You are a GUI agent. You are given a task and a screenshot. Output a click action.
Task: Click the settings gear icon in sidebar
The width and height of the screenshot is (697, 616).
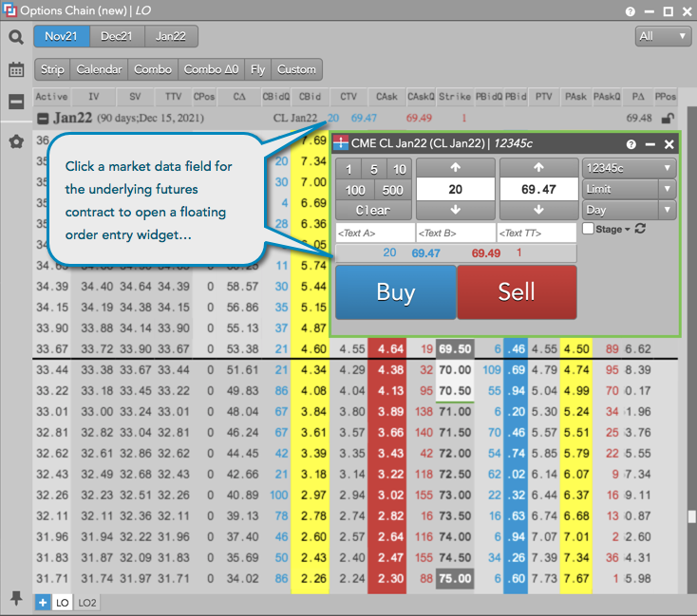click(16, 141)
